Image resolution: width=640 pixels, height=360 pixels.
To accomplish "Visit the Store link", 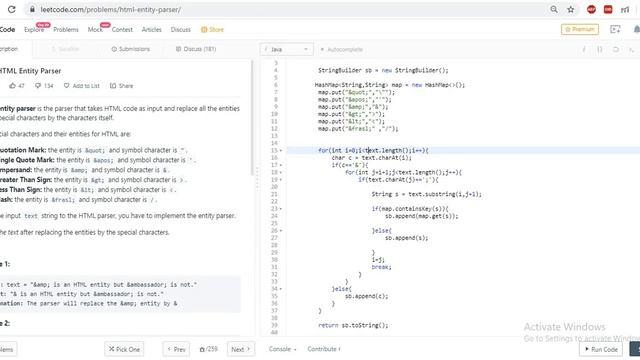I will tap(212, 29).
